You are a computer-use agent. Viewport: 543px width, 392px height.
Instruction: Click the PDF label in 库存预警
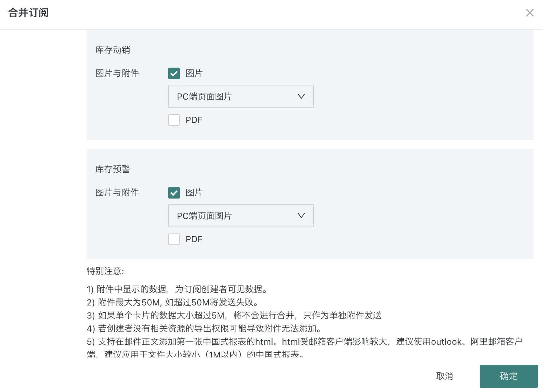pyautogui.click(x=194, y=239)
